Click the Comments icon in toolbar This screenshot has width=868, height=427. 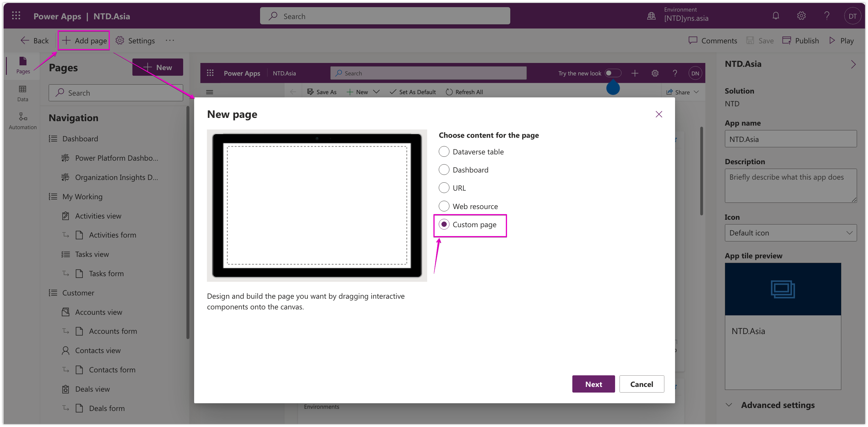pyautogui.click(x=693, y=40)
